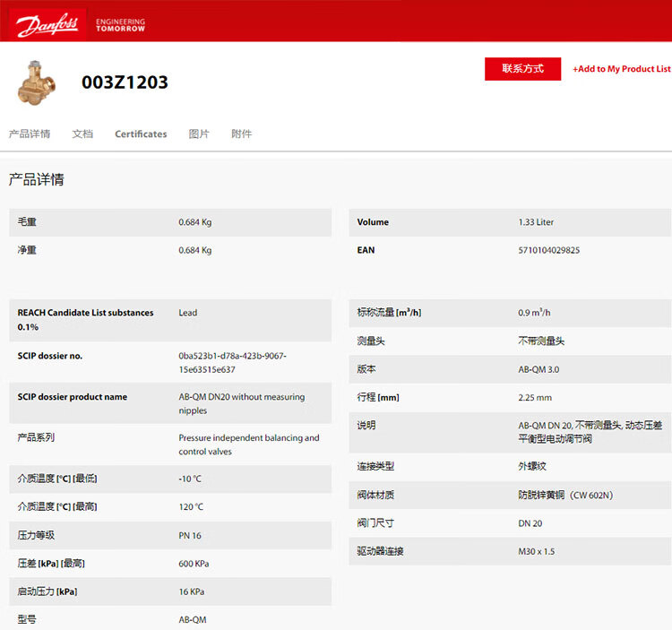Select the 毛重 value 0.684 Kg
The width and height of the screenshot is (672, 630).
[195, 222]
